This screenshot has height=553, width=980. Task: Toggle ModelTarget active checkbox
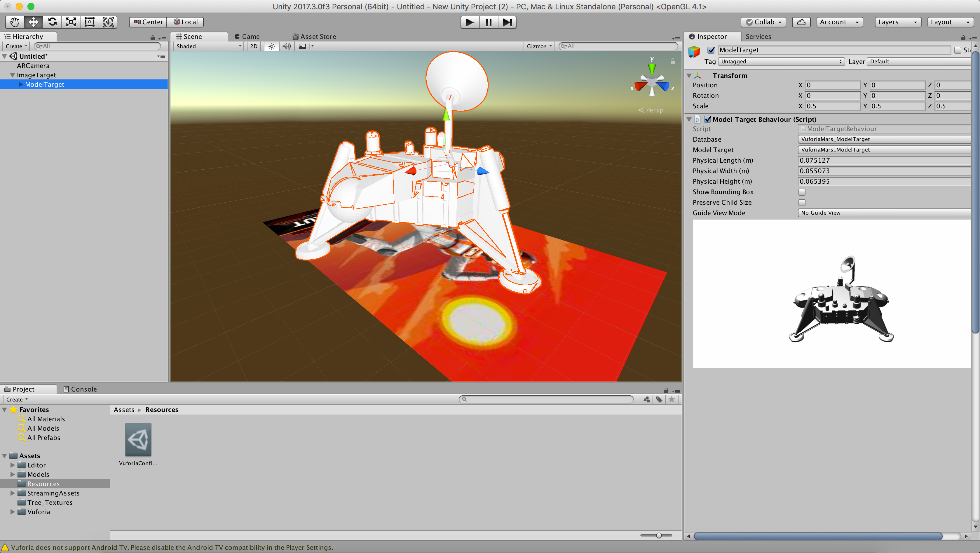click(711, 50)
